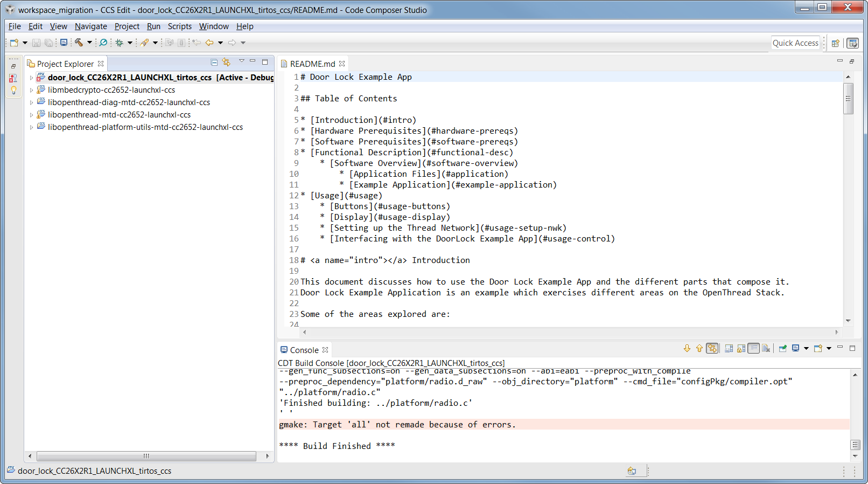Close the Console tab

[325, 350]
